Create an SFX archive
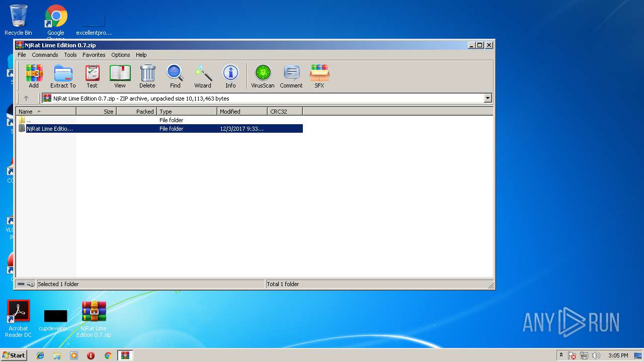This screenshot has height=362, width=644. [319, 76]
